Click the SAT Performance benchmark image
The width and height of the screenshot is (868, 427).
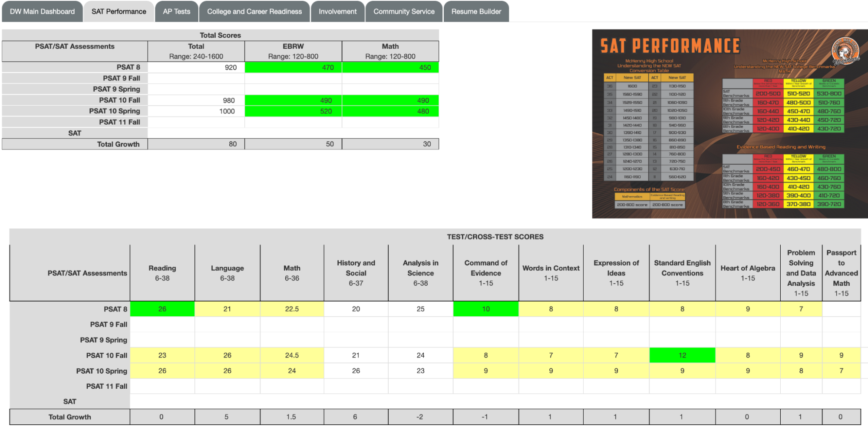[729, 124]
